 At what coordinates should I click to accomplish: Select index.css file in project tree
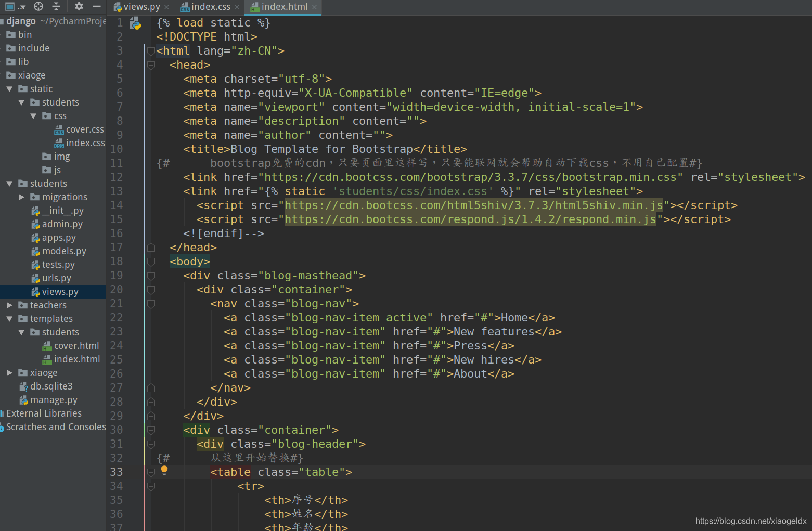point(80,143)
